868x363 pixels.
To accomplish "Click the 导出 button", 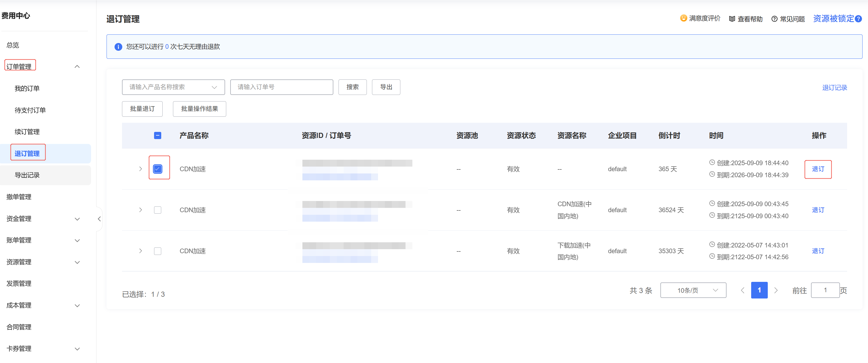I will click(x=386, y=87).
